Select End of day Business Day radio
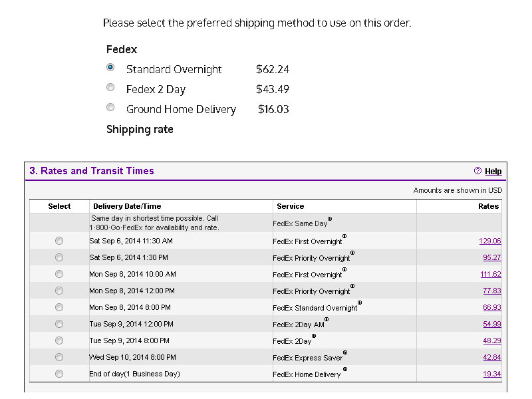 pos(59,374)
